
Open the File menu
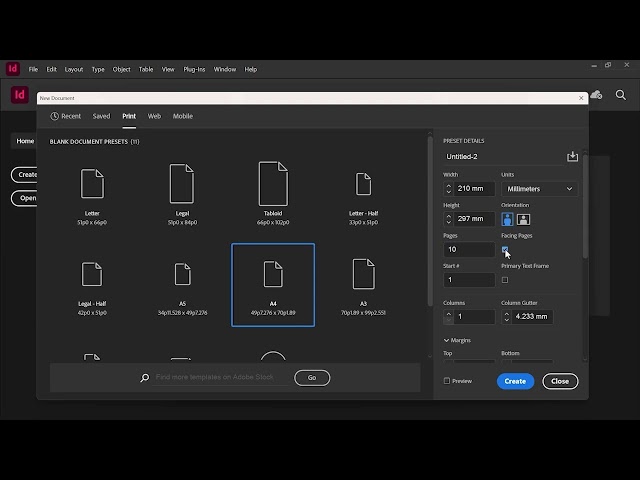pyautogui.click(x=33, y=69)
